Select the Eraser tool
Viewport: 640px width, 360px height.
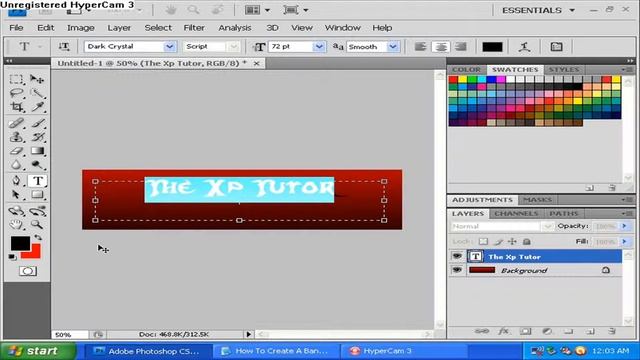(16, 151)
